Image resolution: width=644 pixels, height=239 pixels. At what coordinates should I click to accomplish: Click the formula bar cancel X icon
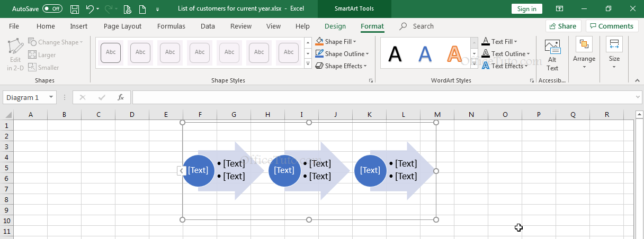(82, 97)
